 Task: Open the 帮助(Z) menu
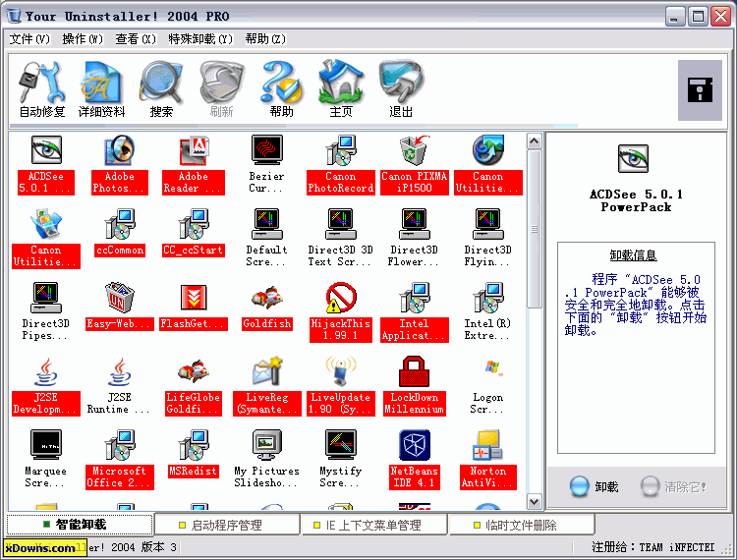(265, 39)
